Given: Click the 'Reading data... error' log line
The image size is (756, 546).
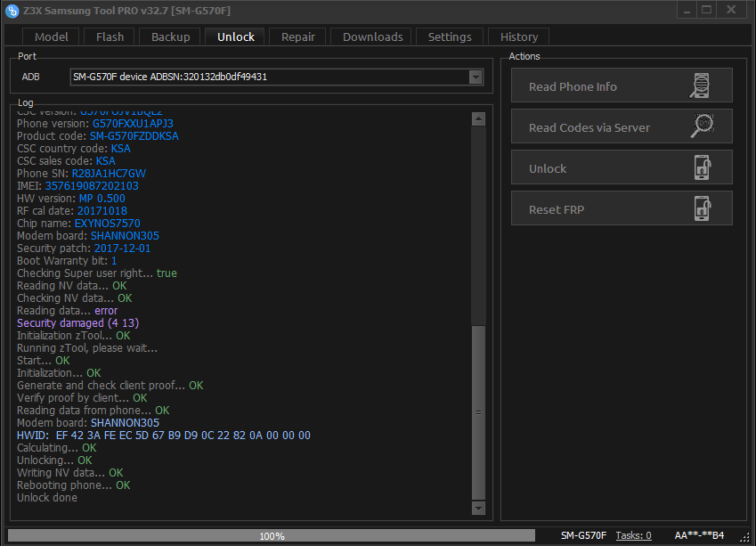Looking at the screenshot, I should point(67,311).
